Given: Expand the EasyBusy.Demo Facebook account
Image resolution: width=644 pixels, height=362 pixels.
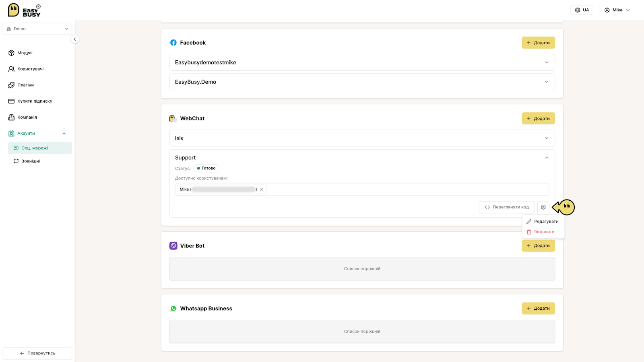Looking at the screenshot, I should (x=362, y=82).
